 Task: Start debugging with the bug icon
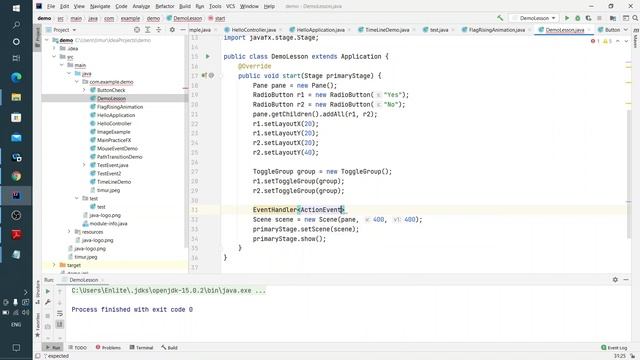(578, 18)
